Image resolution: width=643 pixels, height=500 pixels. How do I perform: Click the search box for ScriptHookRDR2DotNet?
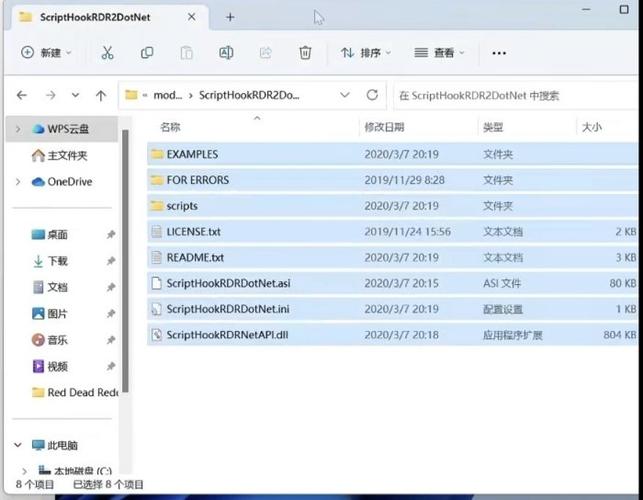516,96
